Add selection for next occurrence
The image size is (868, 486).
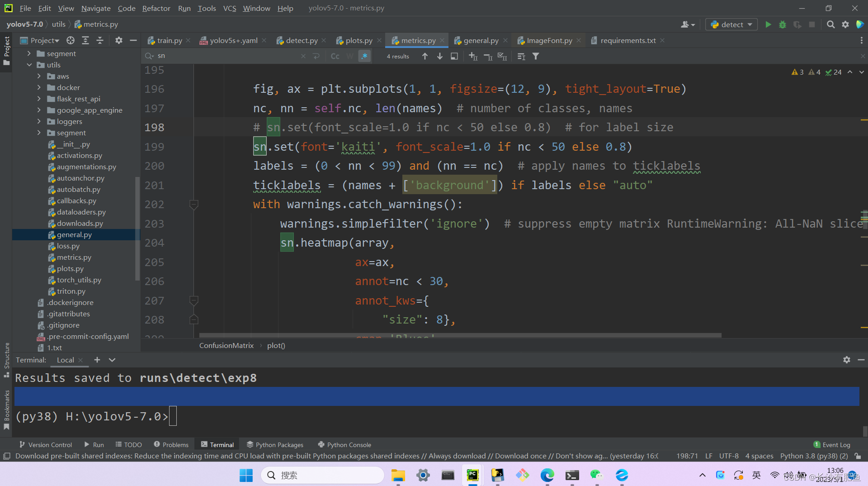click(x=473, y=56)
